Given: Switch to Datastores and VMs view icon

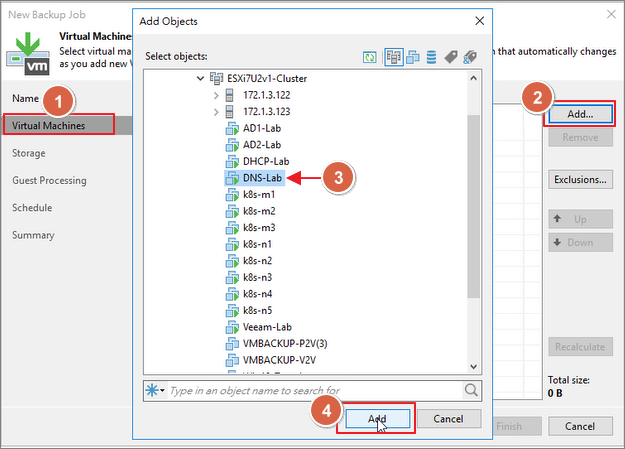Looking at the screenshot, I should 431,57.
